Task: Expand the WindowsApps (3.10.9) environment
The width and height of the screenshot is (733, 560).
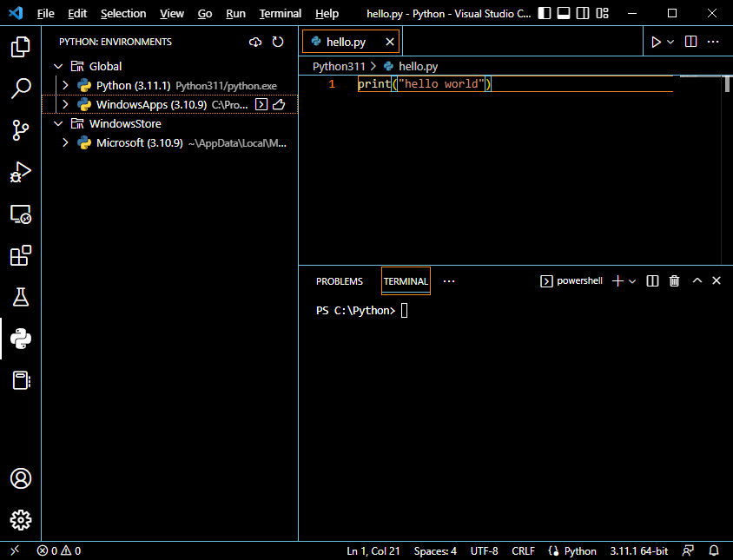Action: point(65,104)
